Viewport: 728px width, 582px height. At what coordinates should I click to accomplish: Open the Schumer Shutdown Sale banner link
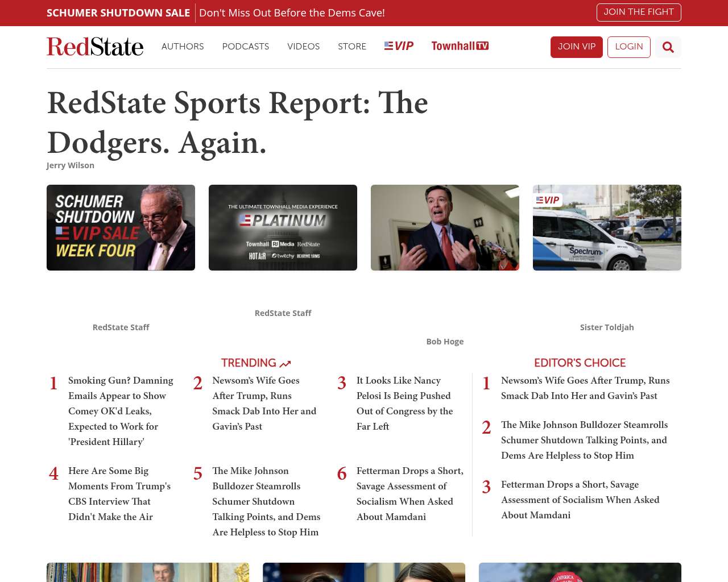tap(118, 13)
